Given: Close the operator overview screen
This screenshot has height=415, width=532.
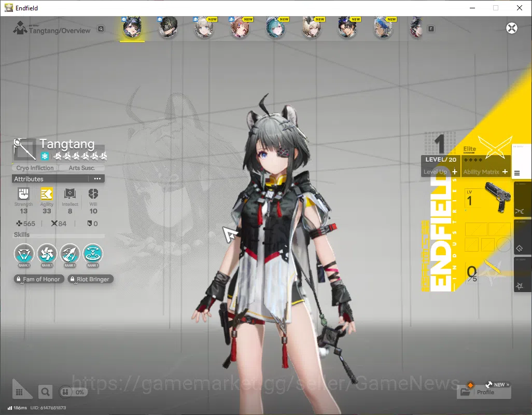Looking at the screenshot, I should click(512, 28).
